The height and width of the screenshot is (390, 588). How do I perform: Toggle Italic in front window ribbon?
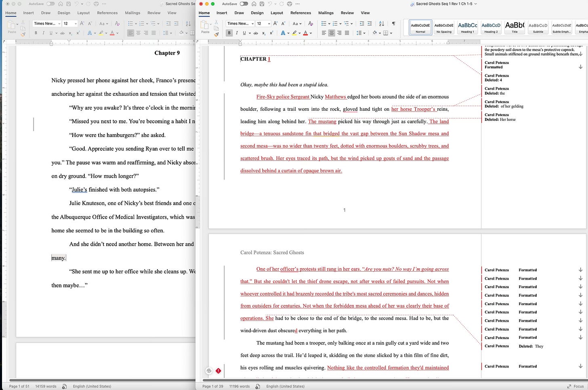(237, 33)
